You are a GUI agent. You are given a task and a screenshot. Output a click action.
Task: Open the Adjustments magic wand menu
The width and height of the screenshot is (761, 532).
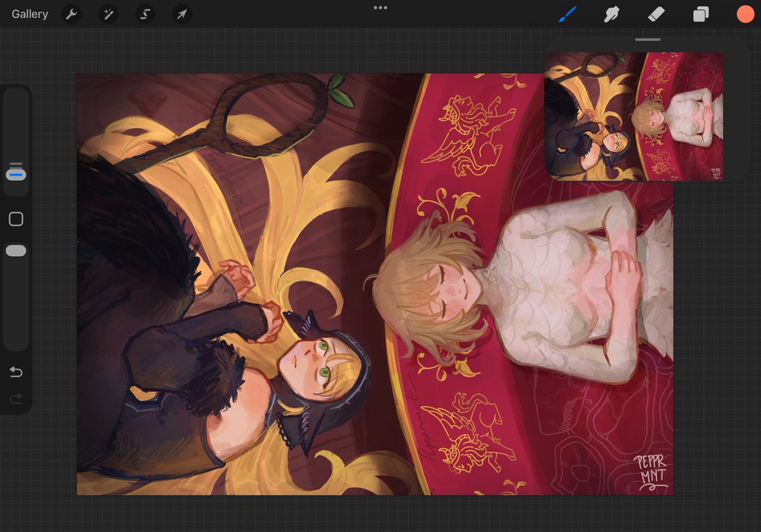pos(109,14)
